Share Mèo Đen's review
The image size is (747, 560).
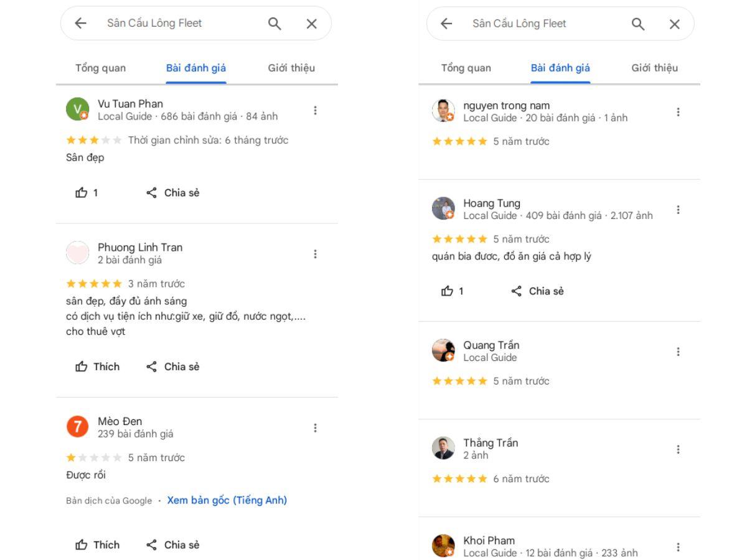(x=173, y=545)
